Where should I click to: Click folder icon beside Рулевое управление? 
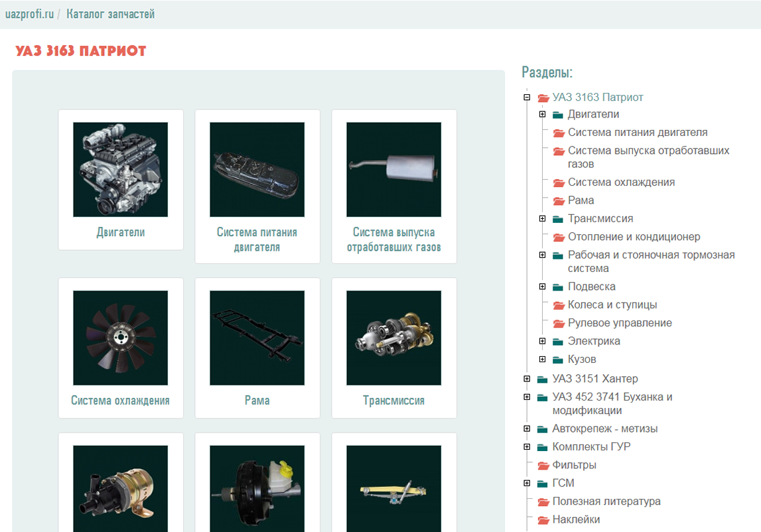559,323
